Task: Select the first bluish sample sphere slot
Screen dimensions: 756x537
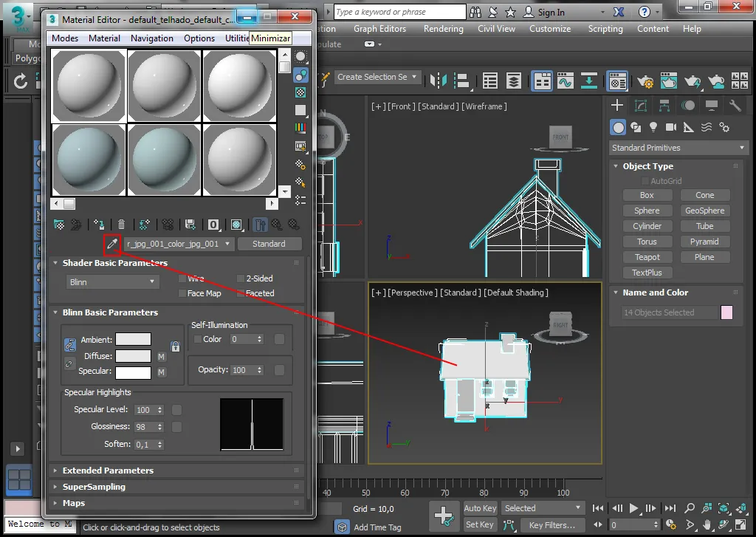Action: (89, 160)
